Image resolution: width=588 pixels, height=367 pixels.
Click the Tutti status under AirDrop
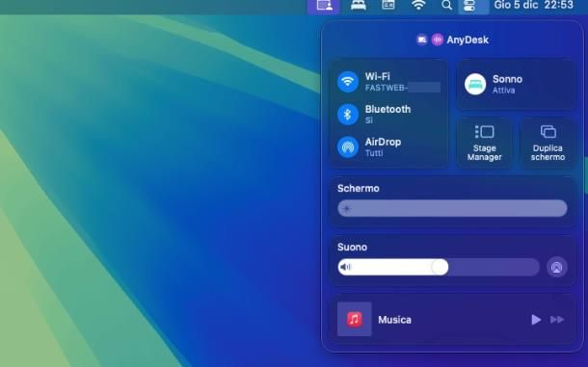coord(374,153)
